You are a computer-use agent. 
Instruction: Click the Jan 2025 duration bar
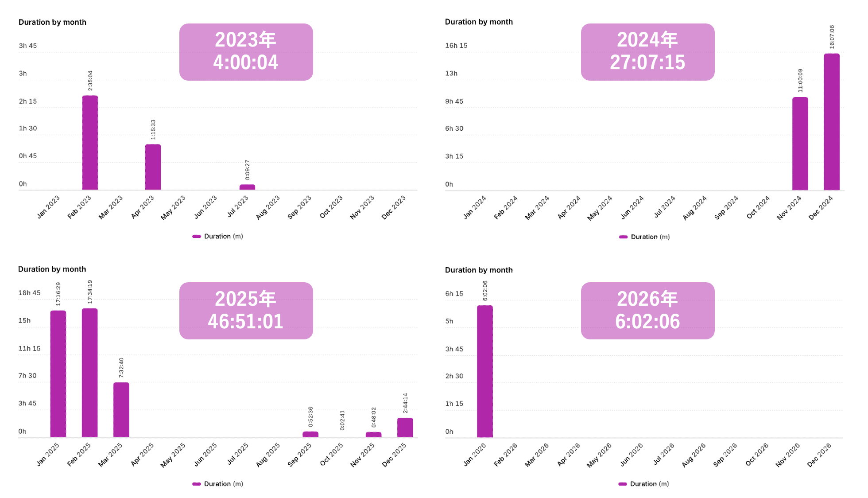(58, 373)
